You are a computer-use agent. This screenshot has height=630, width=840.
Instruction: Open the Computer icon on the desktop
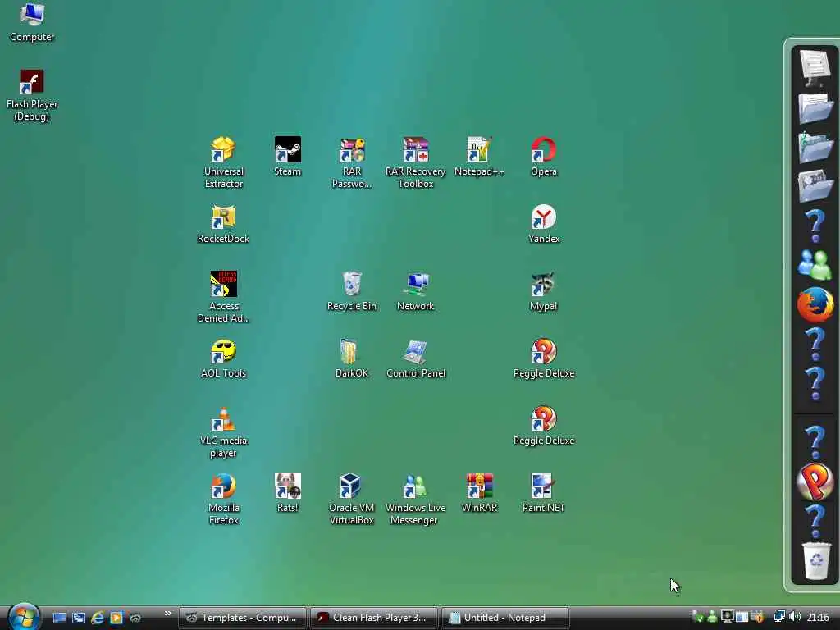[32, 22]
